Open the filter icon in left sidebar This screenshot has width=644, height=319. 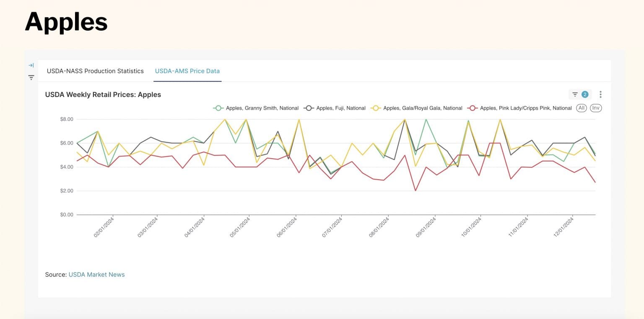click(31, 77)
